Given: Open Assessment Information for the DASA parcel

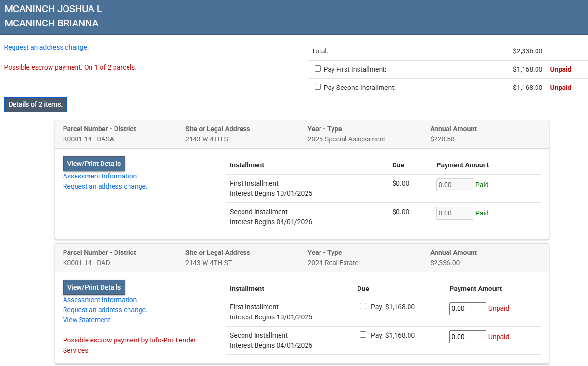Looking at the screenshot, I should (x=100, y=176).
